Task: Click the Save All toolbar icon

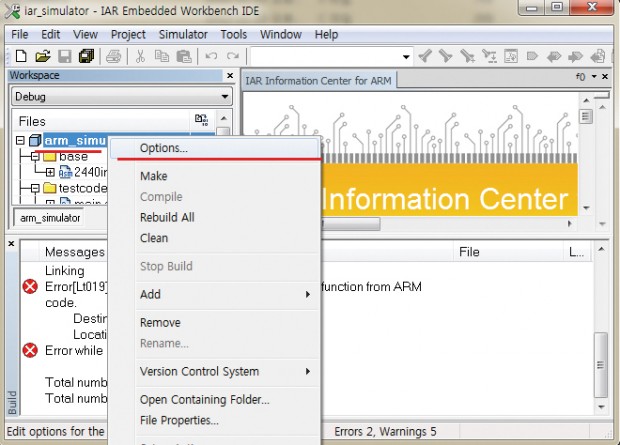Action: tap(87, 56)
